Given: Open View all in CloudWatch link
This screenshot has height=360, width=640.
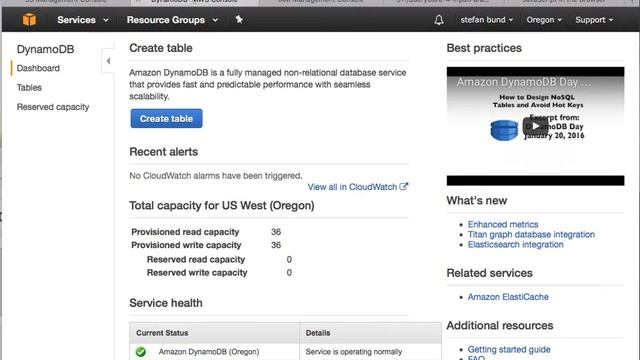Looking at the screenshot, I should click(352, 187).
